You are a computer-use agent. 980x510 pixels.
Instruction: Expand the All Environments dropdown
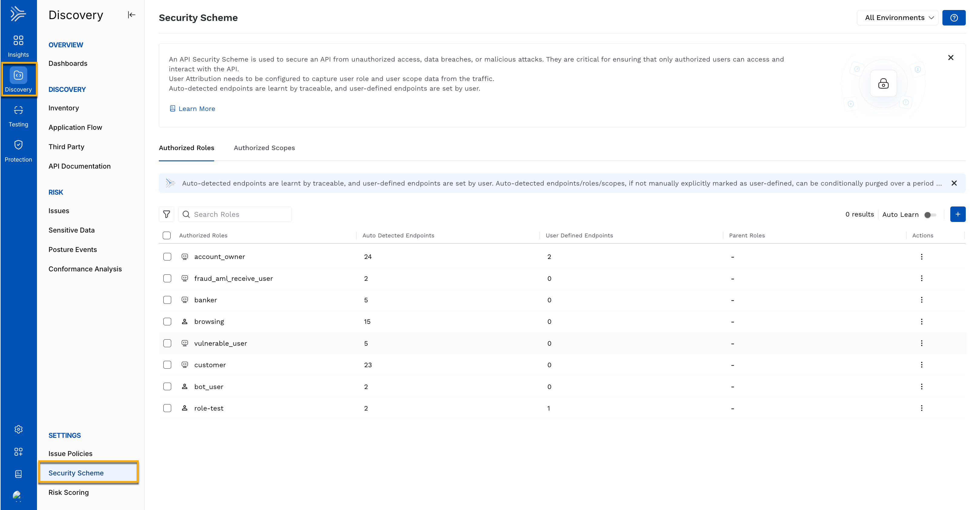[898, 18]
